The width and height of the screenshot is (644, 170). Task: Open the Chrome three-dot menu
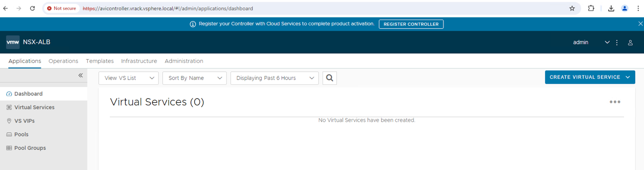click(638, 8)
